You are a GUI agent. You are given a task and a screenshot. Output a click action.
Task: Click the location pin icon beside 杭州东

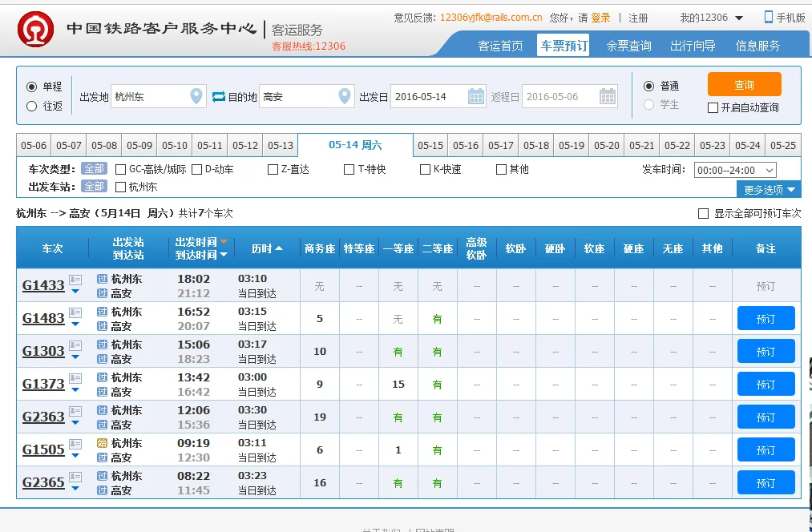pyautogui.click(x=196, y=95)
